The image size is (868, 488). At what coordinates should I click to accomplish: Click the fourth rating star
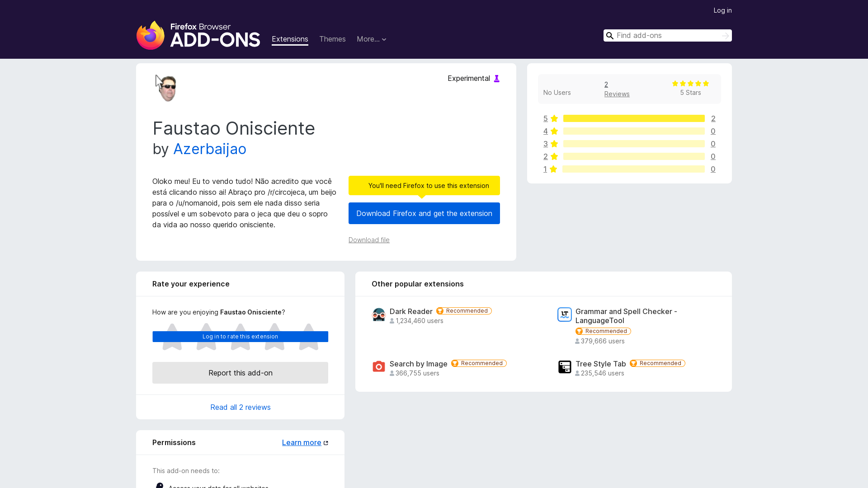[x=274, y=337]
